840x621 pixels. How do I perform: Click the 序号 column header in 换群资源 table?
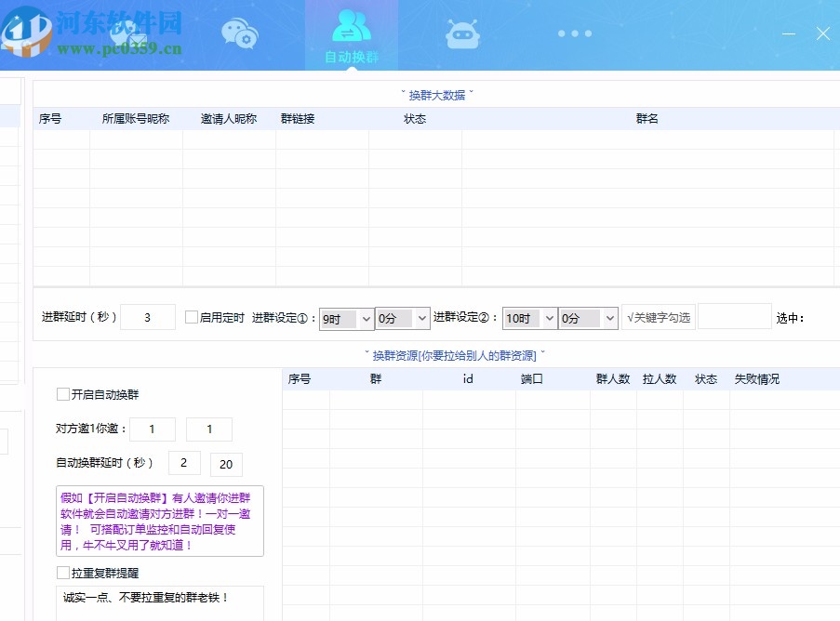300,379
